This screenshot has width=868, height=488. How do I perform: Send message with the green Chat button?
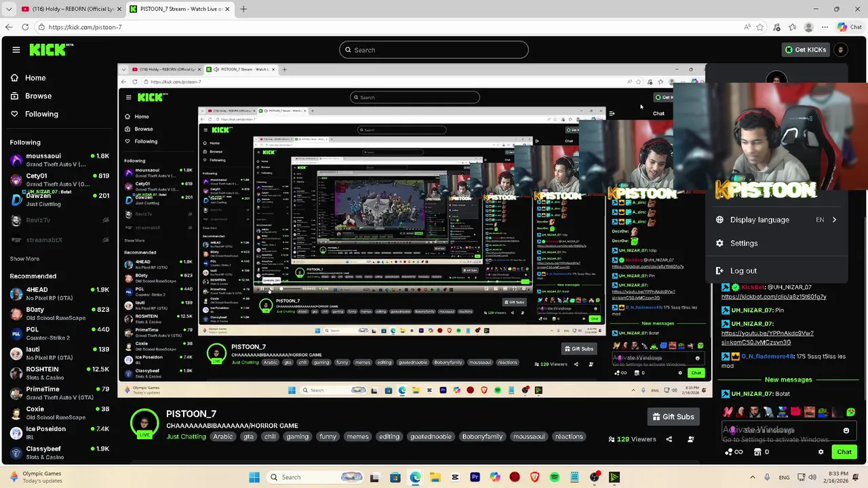[844, 452]
